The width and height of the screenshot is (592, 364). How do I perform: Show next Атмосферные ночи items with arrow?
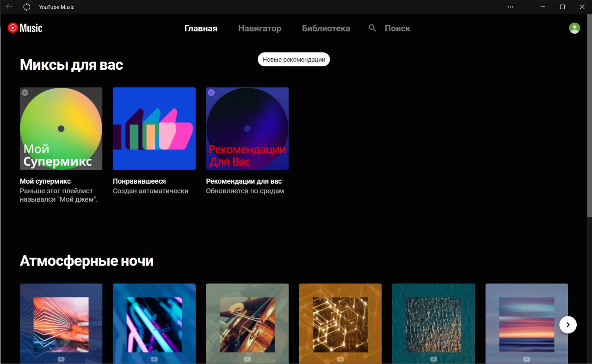(x=568, y=325)
